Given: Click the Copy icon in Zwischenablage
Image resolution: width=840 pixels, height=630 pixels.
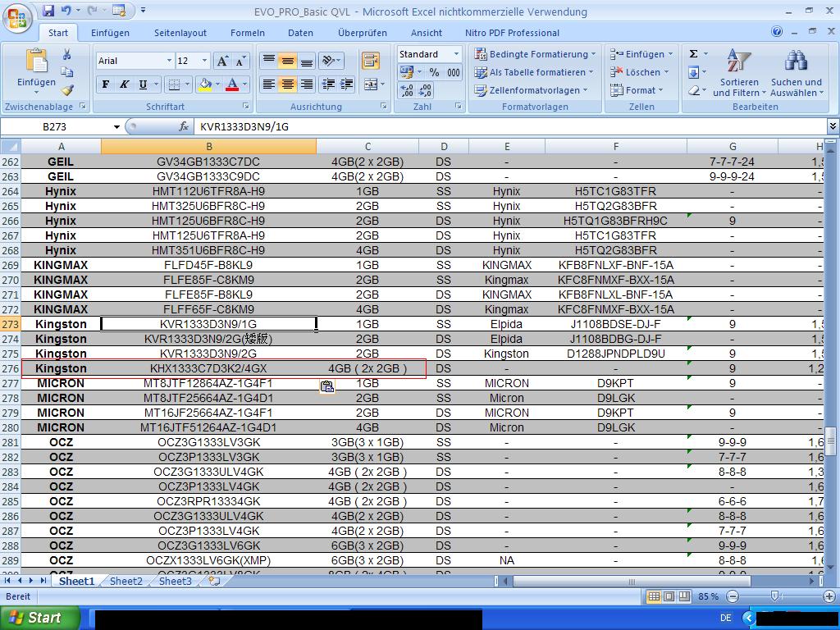Looking at the screenshot, I should 67,72.
